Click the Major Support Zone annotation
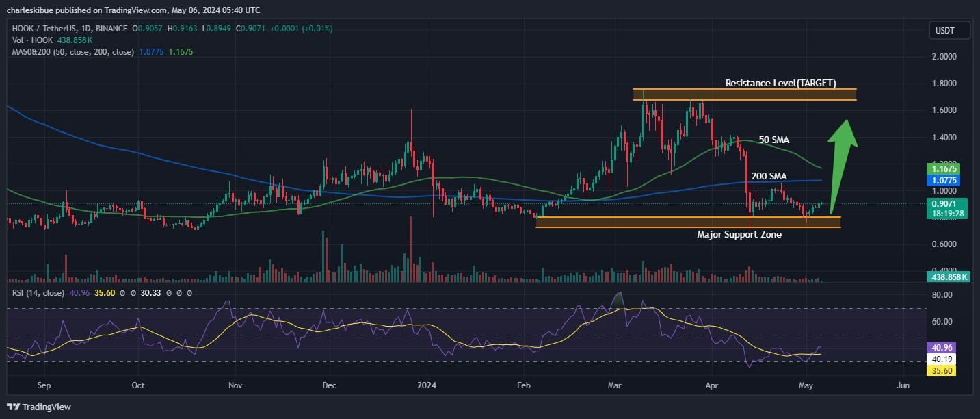Image resolution: width=980 pixels, height=419 pixels. tap(739, 234)
